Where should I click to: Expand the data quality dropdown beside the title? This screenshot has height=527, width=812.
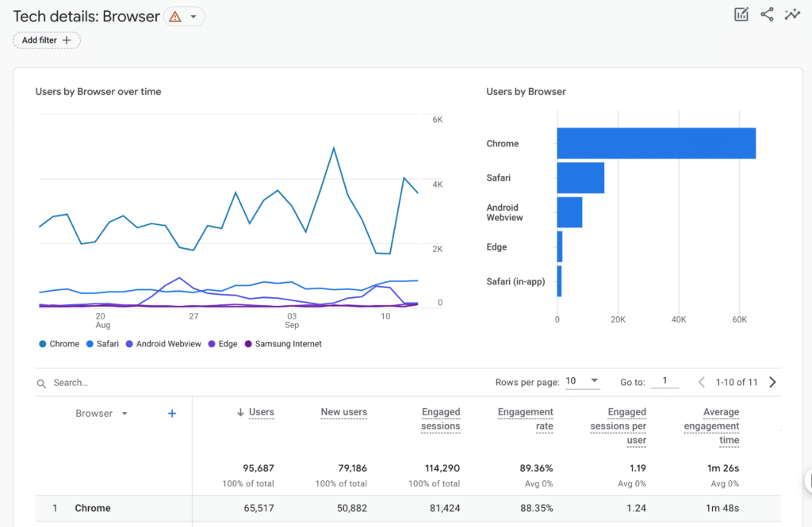pyautogui.click(x=193, y=16)
